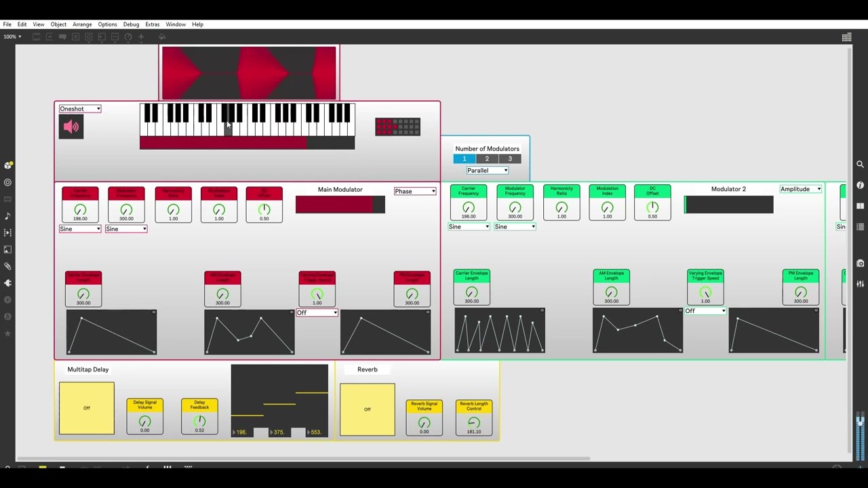Image resolution: width=868 pixels, height=488 pixels.
Task: Click the green Carrier Envelope zigzag graph
Action: click(x=500, y=331)
